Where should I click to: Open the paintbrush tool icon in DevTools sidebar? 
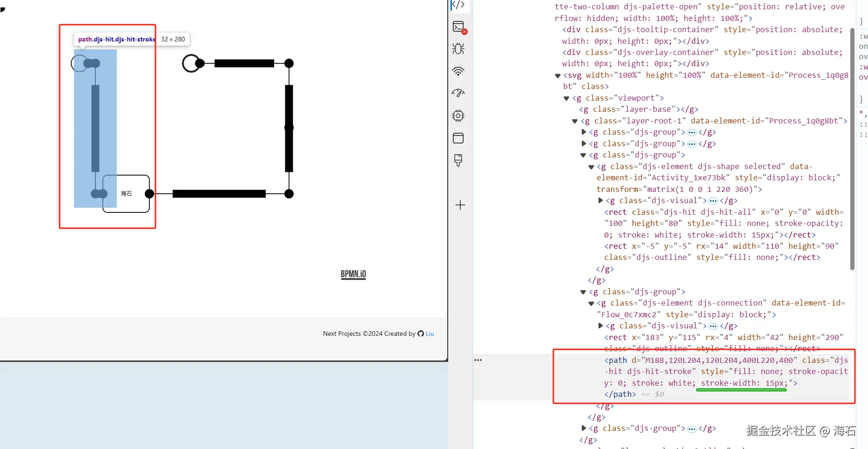pos(458,160)
